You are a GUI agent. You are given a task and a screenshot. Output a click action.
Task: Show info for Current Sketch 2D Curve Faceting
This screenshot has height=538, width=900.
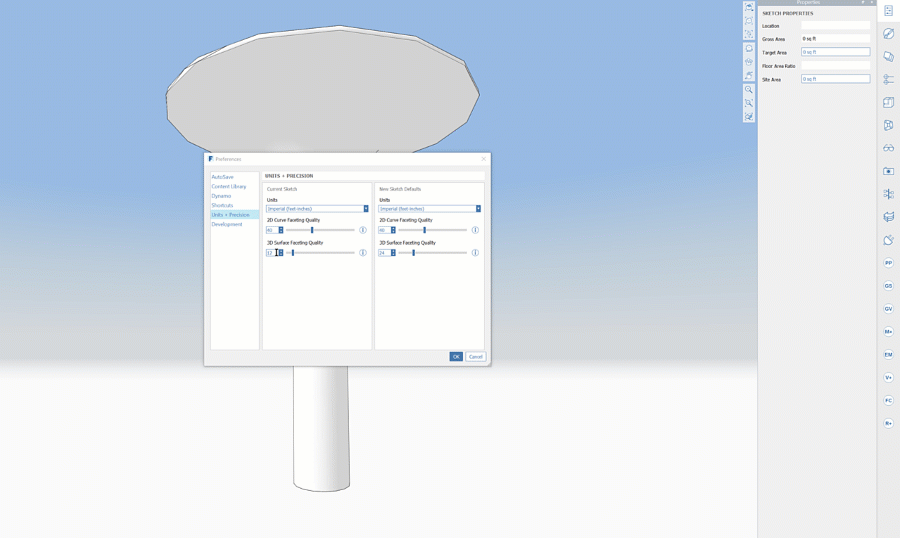click(x=363, y=230)
